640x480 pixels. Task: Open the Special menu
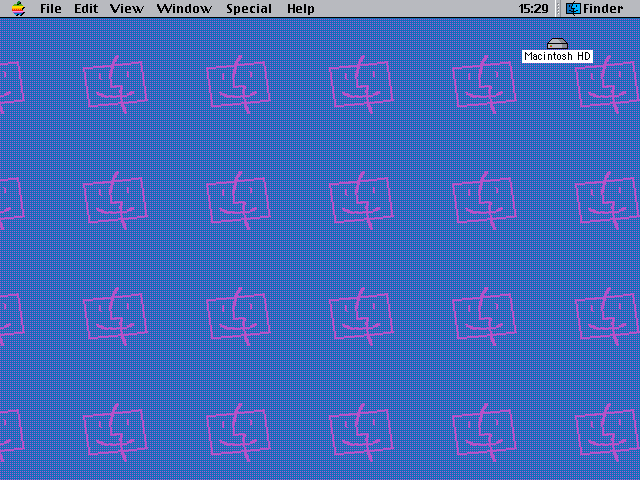pos(249,9)
